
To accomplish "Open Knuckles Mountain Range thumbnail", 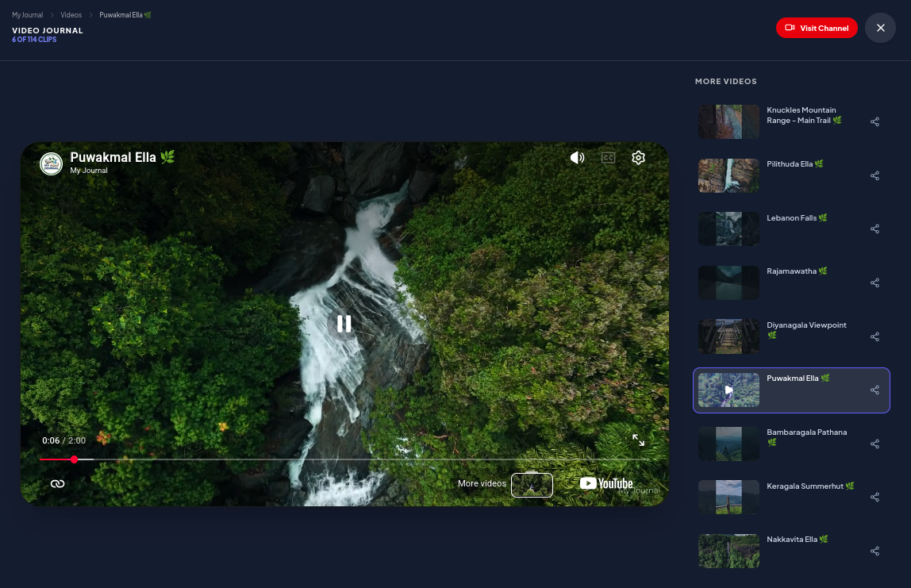I will (728, 121).
